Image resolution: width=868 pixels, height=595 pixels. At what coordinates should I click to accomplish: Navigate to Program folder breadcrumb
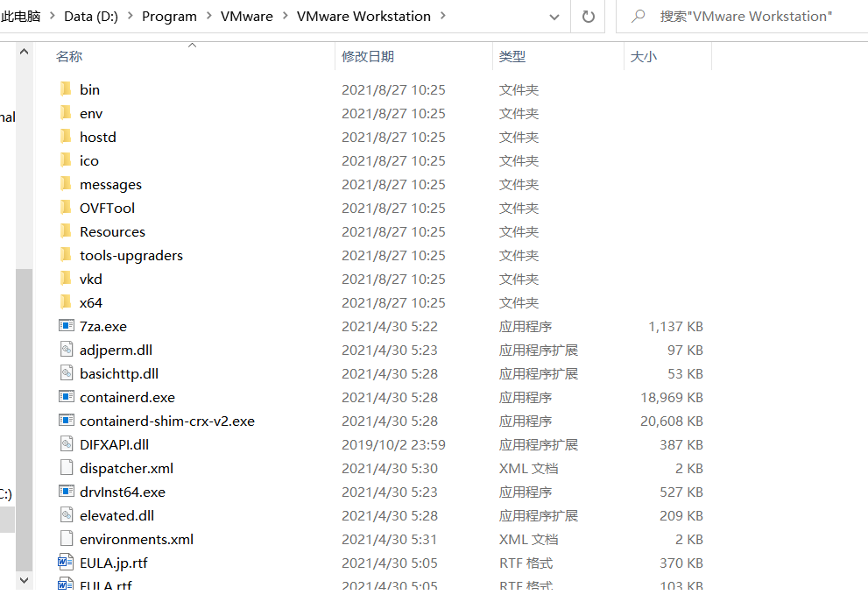coord(169,17)
